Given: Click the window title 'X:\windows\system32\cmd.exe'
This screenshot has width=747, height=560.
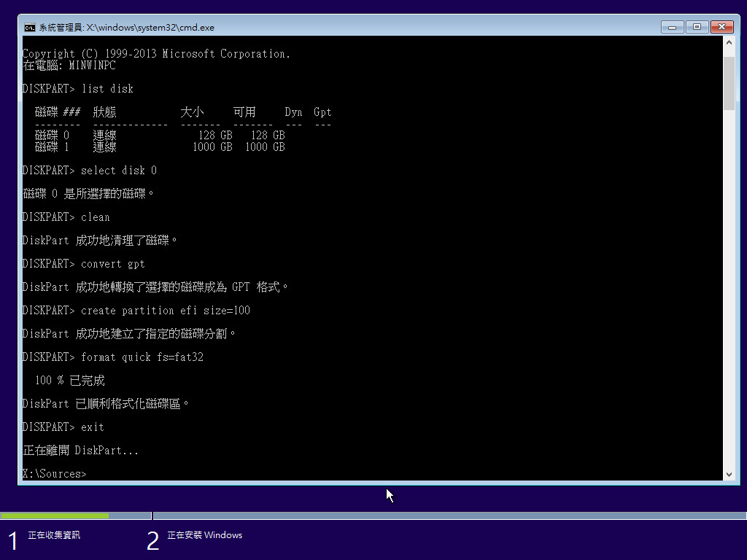Looking at the screenshot, I should [150, 28].
